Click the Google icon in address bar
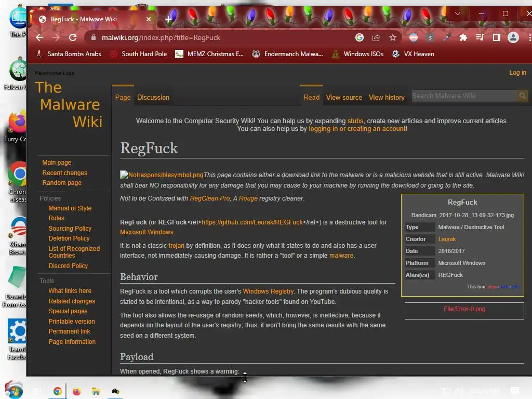This screenshot has width=532, height=399. tap(360, 37)
